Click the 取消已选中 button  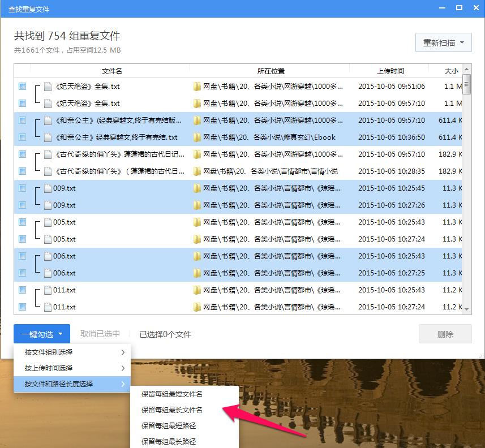click(100, 334)
